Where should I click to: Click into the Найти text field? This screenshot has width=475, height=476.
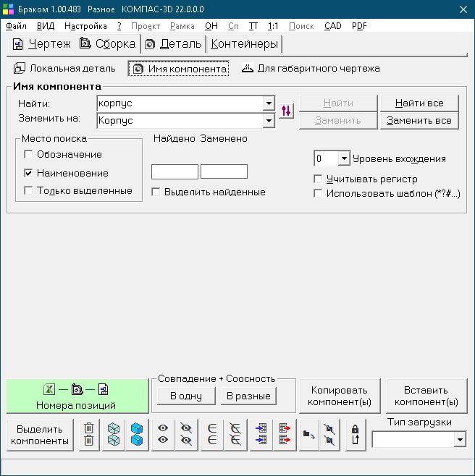(x=180, y=103)
